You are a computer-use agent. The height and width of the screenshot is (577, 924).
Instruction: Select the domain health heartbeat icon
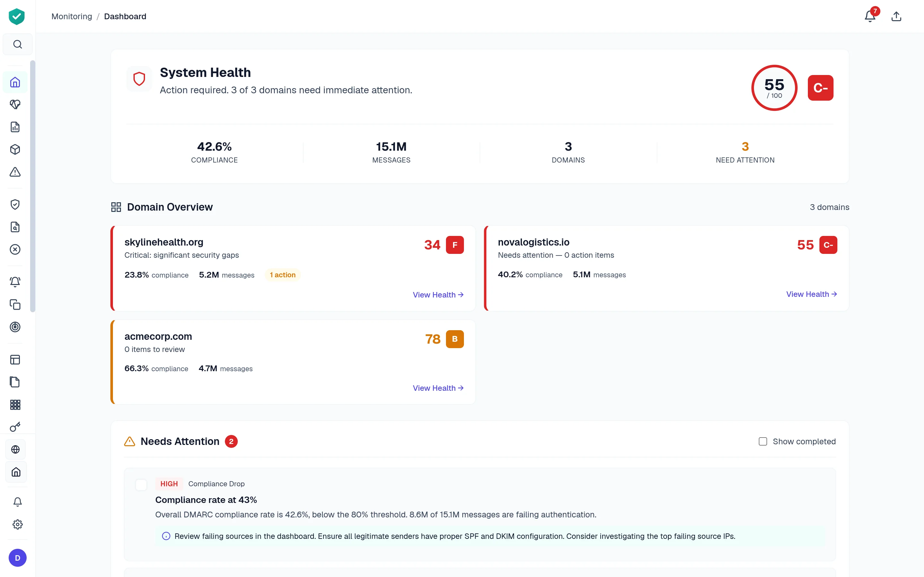(15, 104)
